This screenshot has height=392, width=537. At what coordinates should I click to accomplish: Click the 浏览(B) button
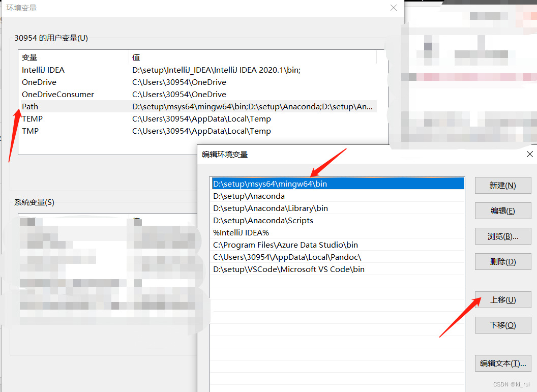502,236
